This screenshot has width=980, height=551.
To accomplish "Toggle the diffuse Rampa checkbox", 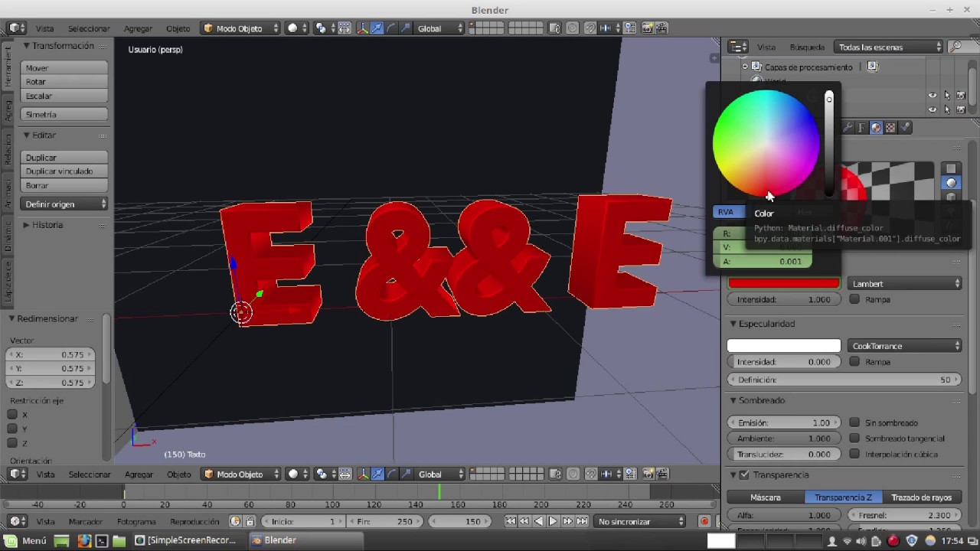I will coord(854,299).
